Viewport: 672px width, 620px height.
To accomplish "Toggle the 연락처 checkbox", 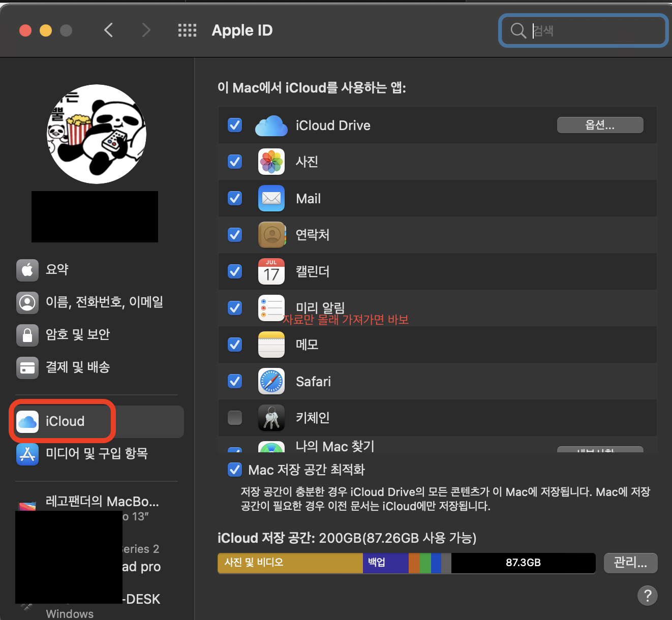I will pyautogui.click(x=235, y=235).
